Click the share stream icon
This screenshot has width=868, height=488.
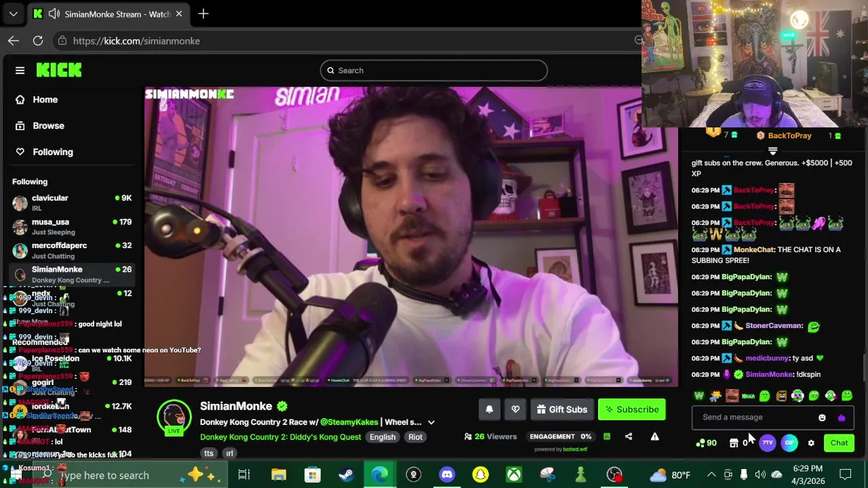[x=629, y=436]
